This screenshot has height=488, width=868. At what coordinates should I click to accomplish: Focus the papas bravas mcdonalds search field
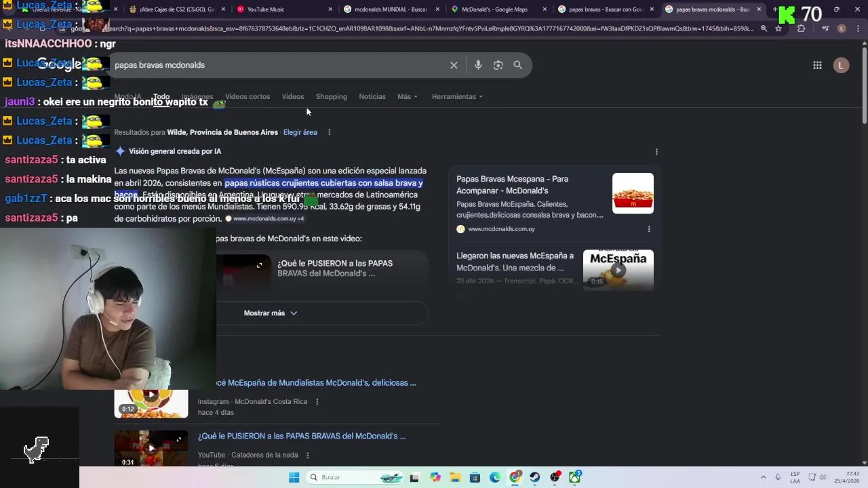click(278, 65)
